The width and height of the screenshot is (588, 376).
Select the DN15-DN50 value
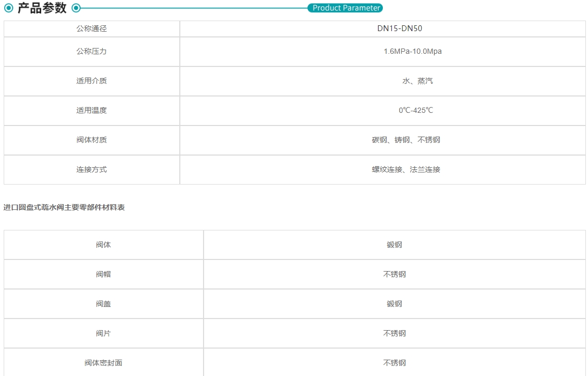point(400,28)
